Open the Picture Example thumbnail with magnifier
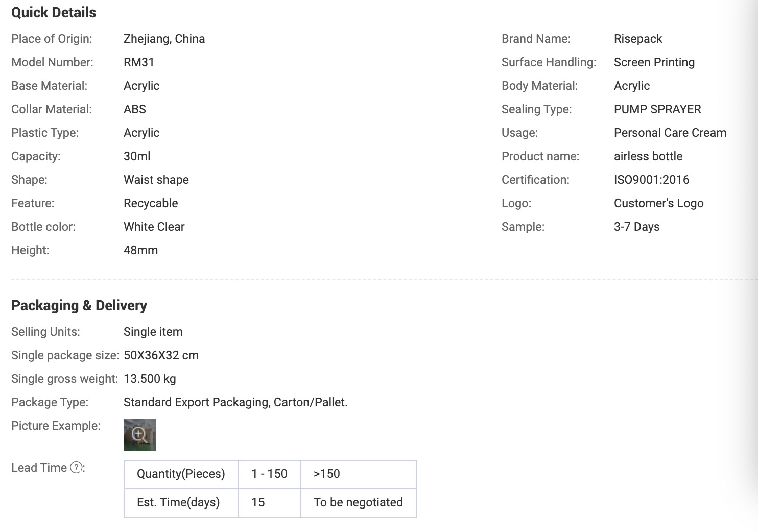This screenshot has width=758, height=532. [x=140, y=435]
